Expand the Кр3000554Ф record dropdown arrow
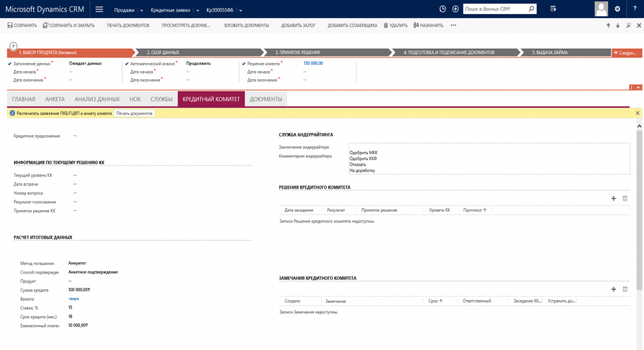The image size is (644, 350). (240, 10)
